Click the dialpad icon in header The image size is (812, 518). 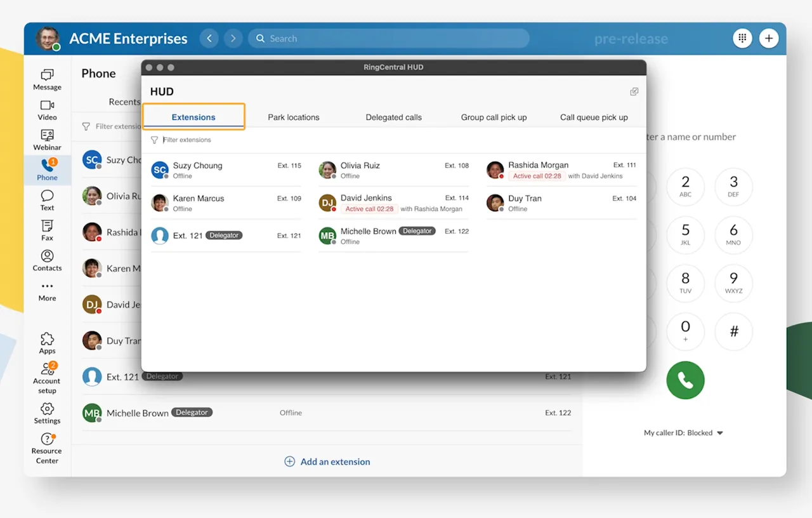click(742, 38)
